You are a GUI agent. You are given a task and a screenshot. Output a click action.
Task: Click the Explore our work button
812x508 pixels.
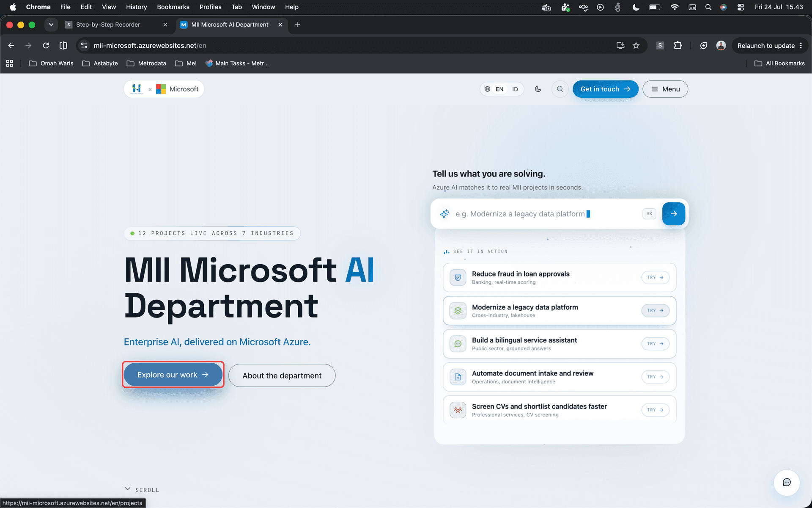point(173,375)
